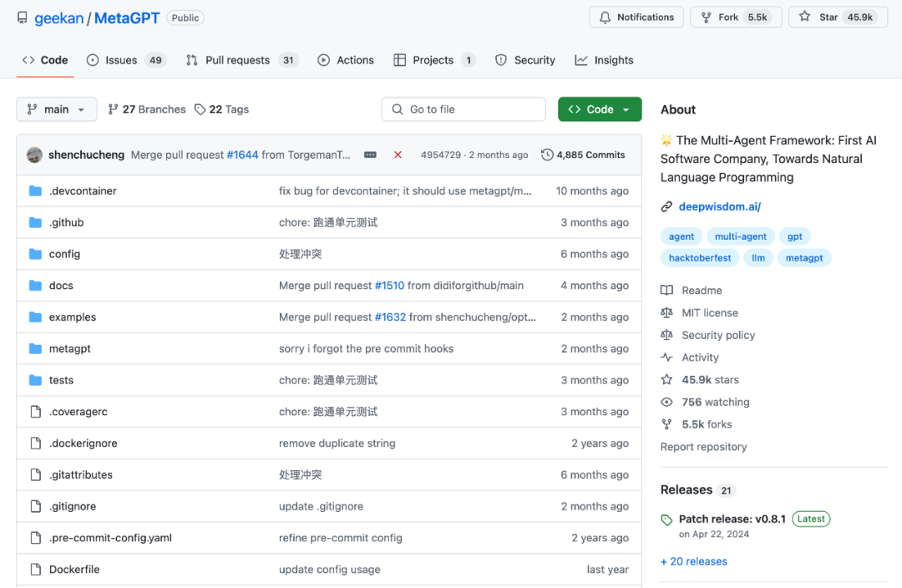Click the .github folder icon
The width and height of the screenshot is (902, 588).
pyautogui.click(x=36, y=222)
